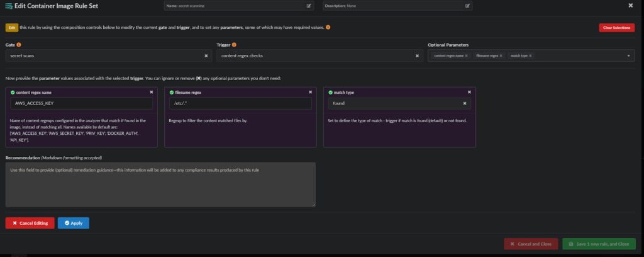Close the Edit Container Image Rule Set dialog
The height and width of the screenshot is (257, 644).
pyautogui.click(x=631, y=5)
